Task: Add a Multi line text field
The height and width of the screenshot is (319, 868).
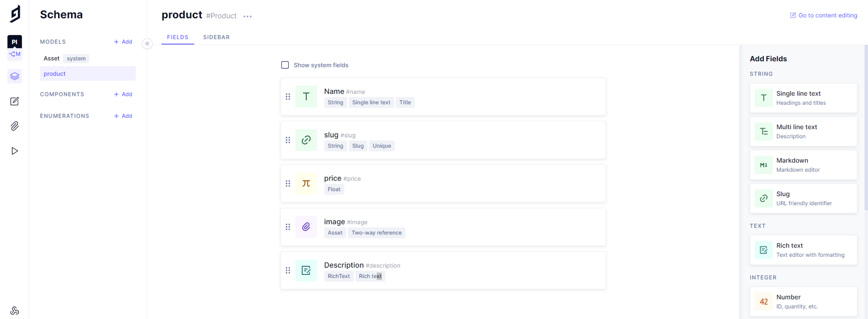Action: (804, 132)
